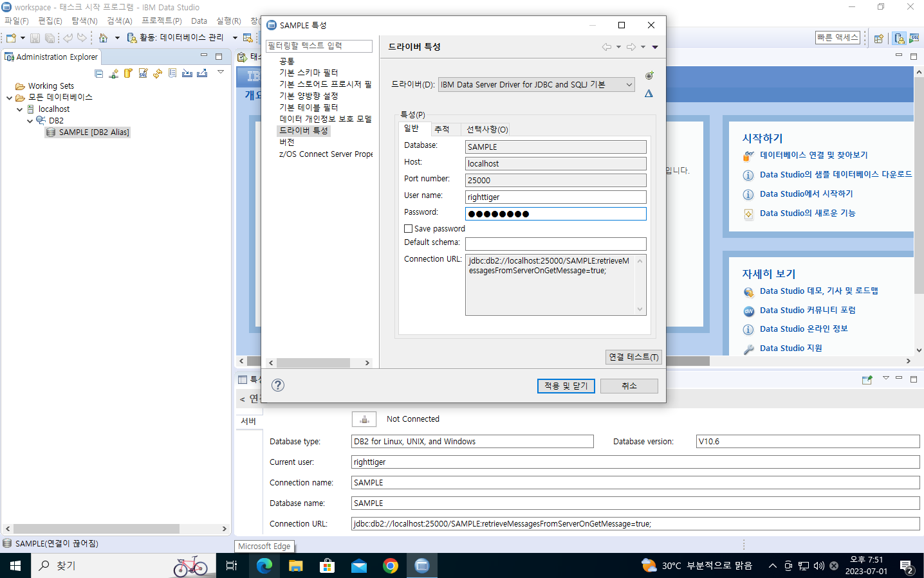
Task: Click the connect icon button beside Not Connected
Action: (x=364, y=419)
